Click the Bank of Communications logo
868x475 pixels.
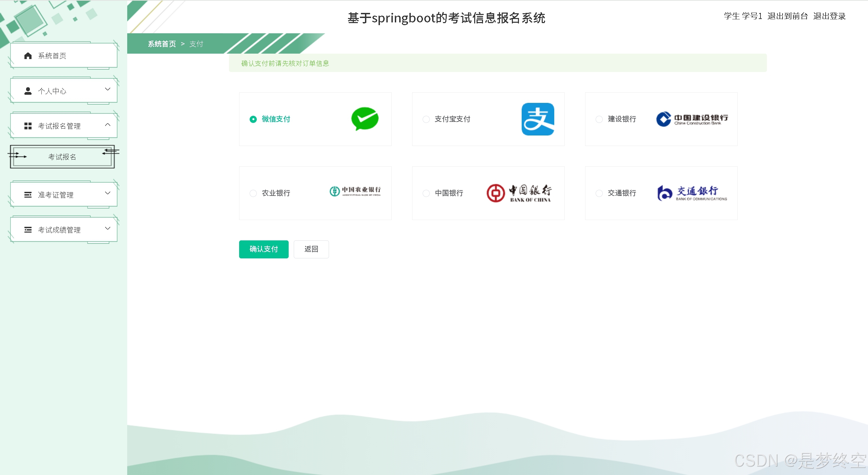tap(692, 193)
